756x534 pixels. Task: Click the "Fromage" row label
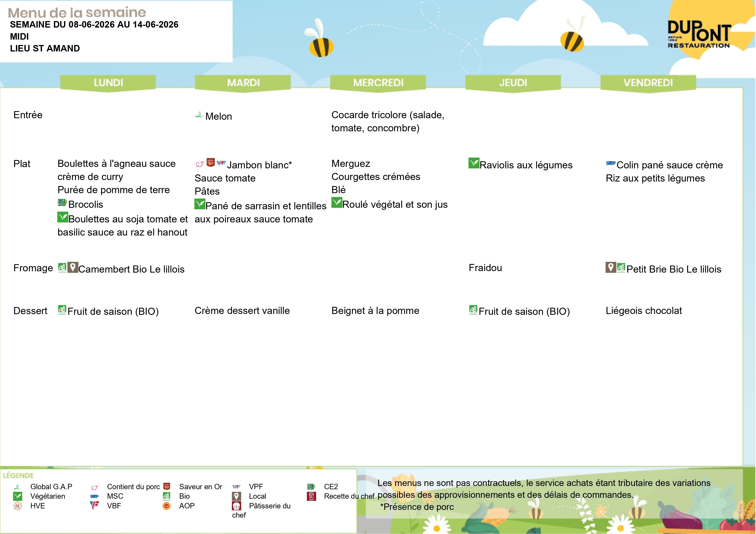tap(33, 268)
